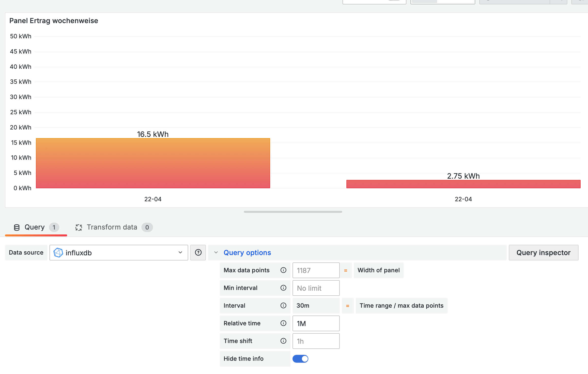Click the Transform data icon
The height and width of the screenshot is (374, 588).
pyautogui.click(x=79, y=227)
